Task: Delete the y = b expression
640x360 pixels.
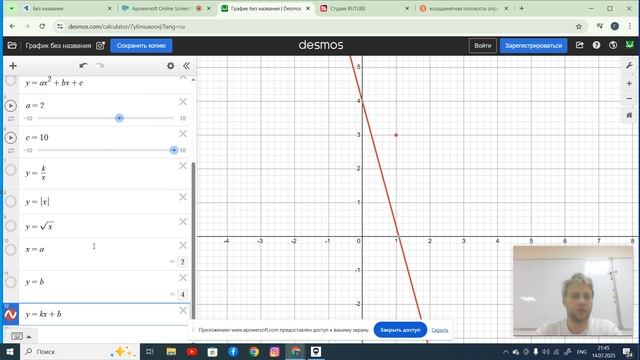Action: pyautogui.click(x=183, y=278)
